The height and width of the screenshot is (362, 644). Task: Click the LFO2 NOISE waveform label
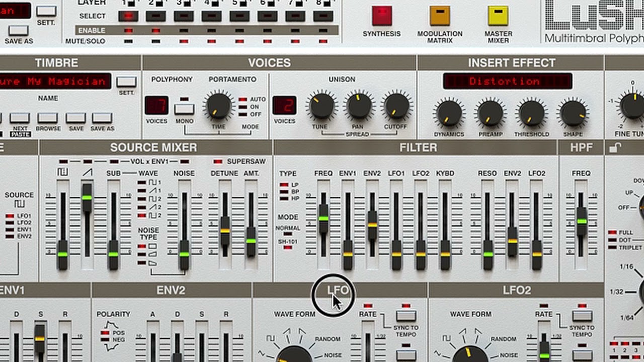pyautogui.click(x=509, y=355)
